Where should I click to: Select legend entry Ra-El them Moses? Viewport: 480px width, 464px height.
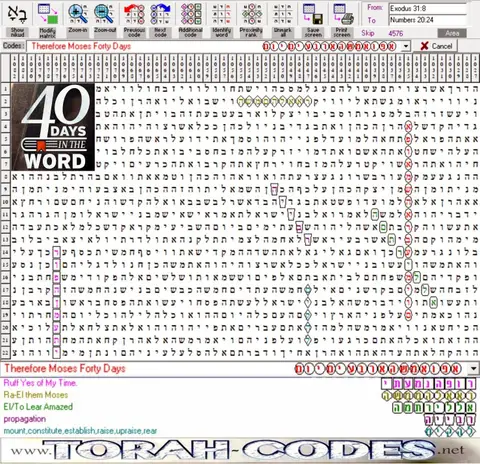click(36, 395)
